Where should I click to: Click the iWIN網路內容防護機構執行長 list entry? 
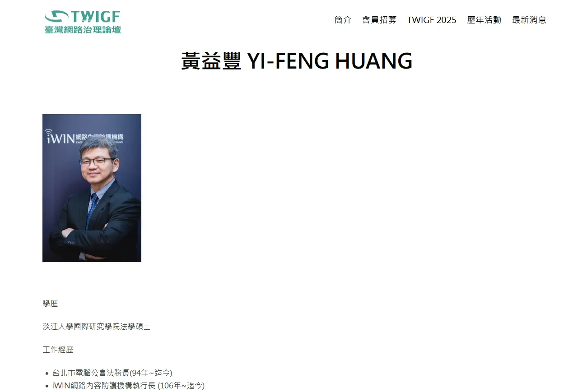(x=128, y=386)
